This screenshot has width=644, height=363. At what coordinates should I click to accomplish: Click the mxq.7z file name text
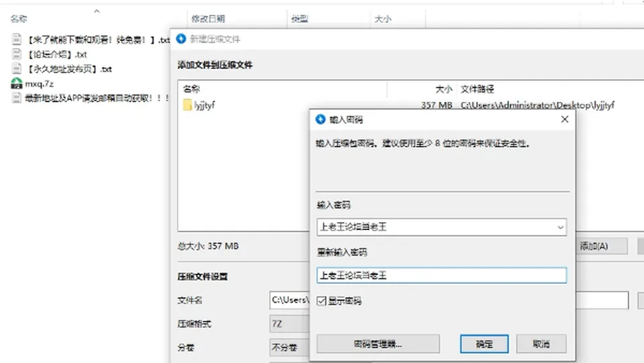(40, 84)
